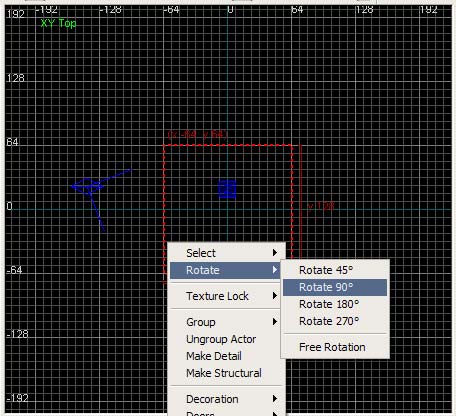
Task: Expand the arrow beside Texture Lock
Action: click(275, 296)
